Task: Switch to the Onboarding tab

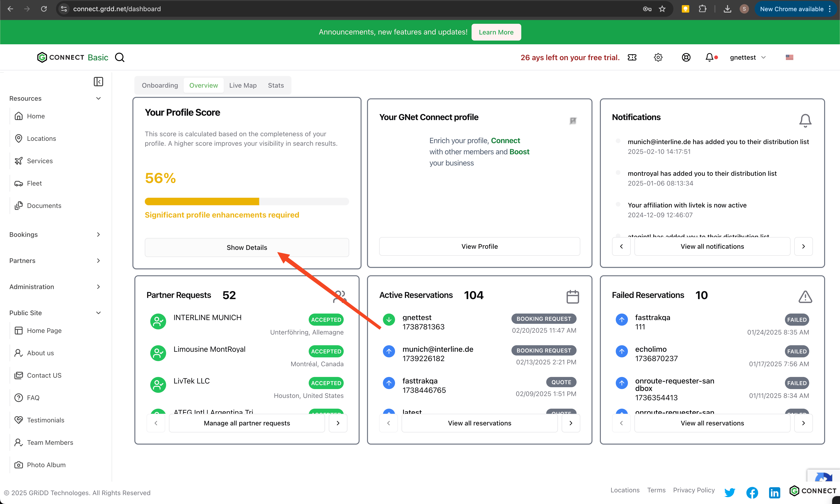Action: [x=160, y=85]
